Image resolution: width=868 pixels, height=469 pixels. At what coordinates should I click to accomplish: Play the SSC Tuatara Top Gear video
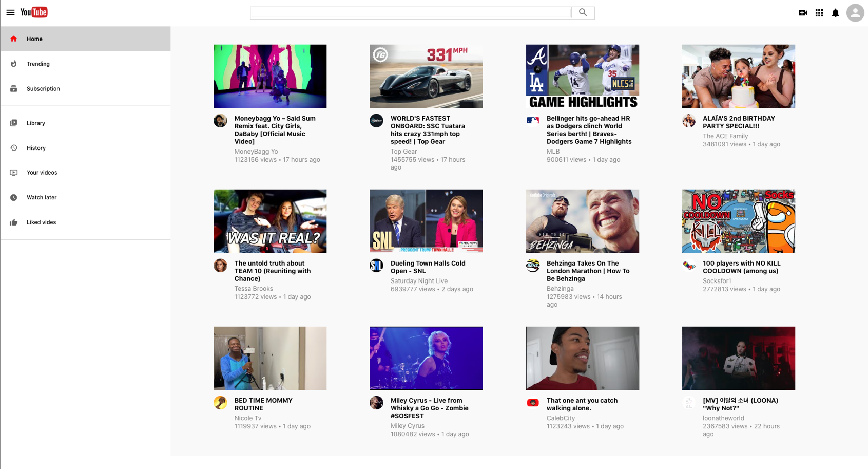[x=426, y=76]
